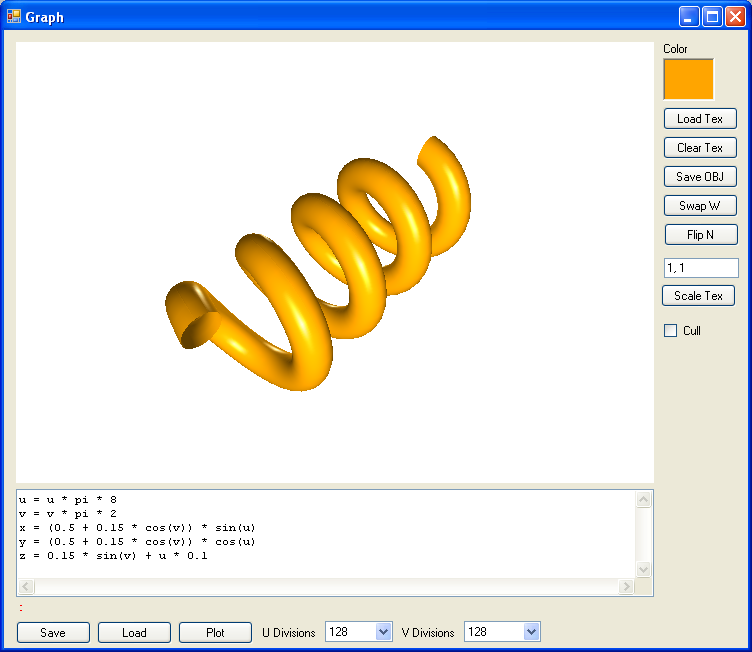
Task: Click the orange Color swatch
Action: 688,79
